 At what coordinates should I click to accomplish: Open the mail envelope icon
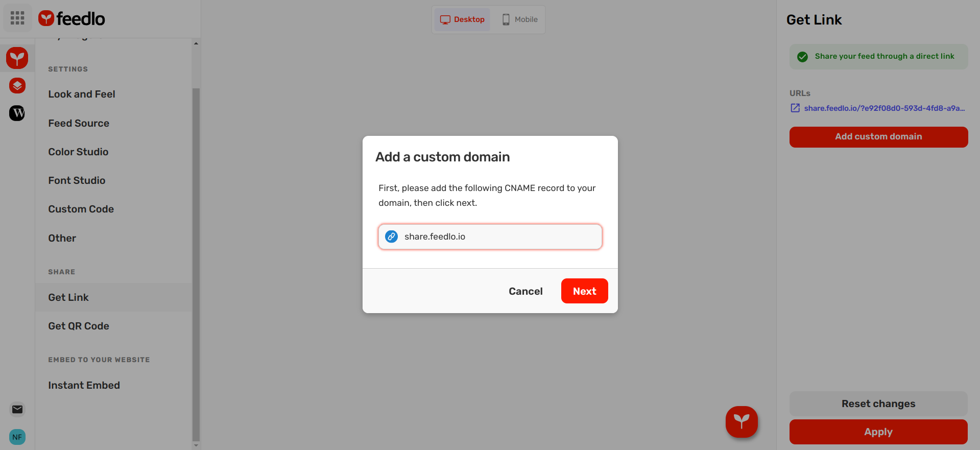point(17,409)
